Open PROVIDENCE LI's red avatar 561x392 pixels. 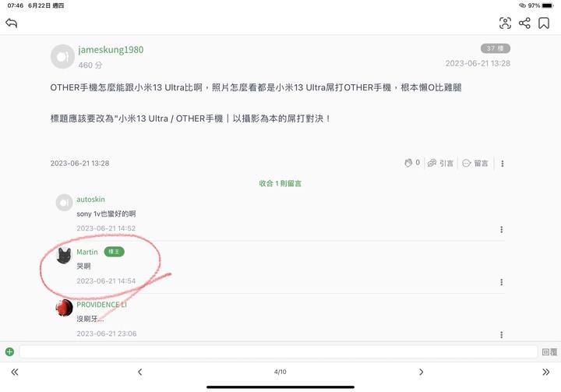tap(65, 308)
